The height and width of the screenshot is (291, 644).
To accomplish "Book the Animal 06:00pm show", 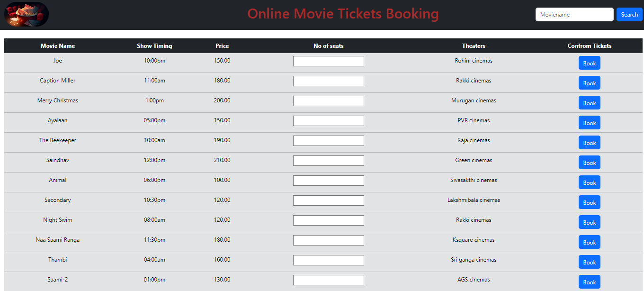I will point(589,182).
